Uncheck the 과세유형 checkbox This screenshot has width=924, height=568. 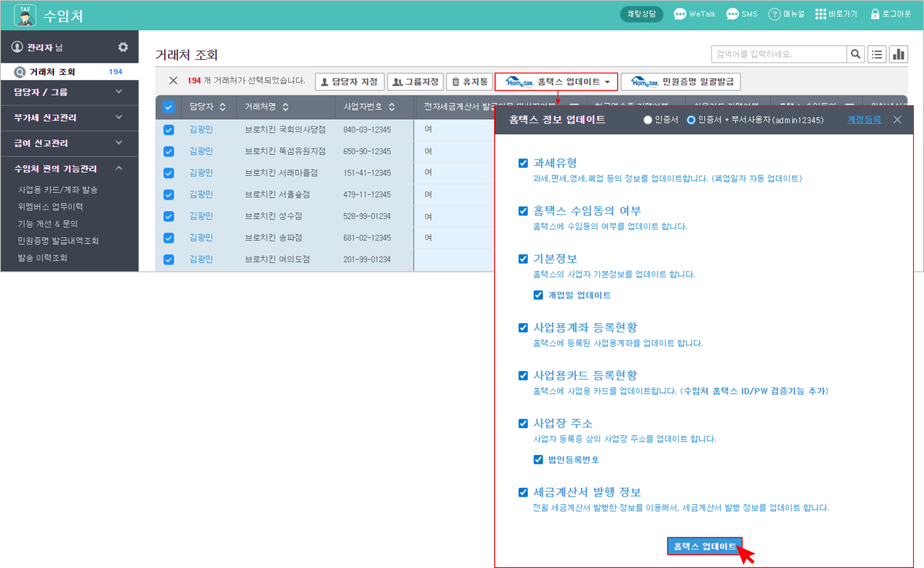click(x=523, y=163)
